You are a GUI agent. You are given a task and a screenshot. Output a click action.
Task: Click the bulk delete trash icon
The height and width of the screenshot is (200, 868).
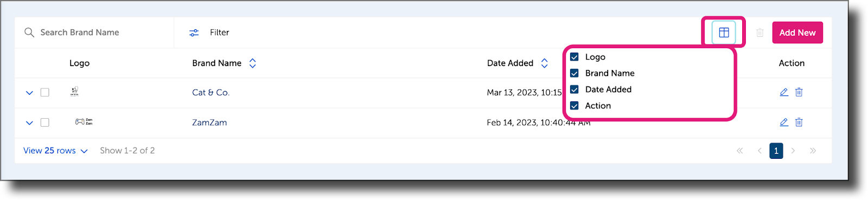tap(760, 33)
